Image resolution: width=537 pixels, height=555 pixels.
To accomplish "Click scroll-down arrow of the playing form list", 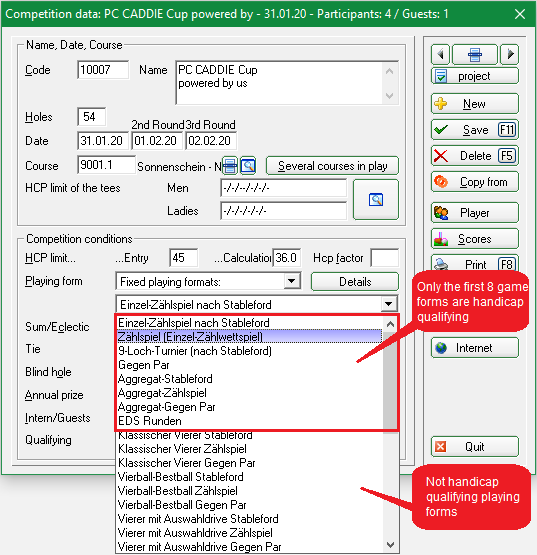I will 390,545.
